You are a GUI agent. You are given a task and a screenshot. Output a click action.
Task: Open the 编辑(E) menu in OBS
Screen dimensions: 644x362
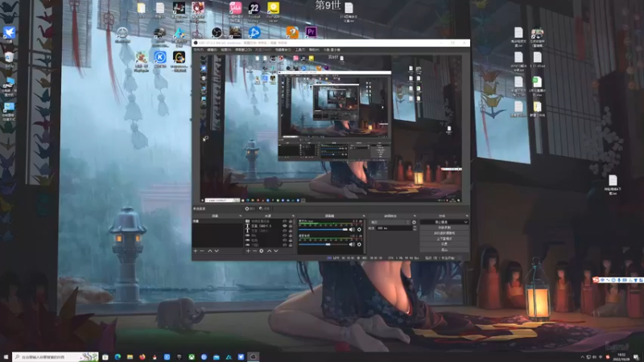click(212, 50)
